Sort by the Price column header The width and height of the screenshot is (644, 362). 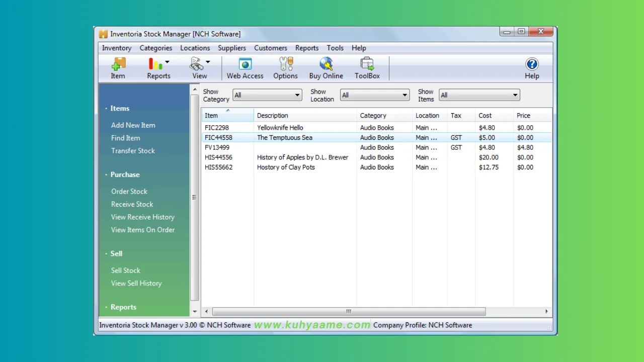point(532,115)
